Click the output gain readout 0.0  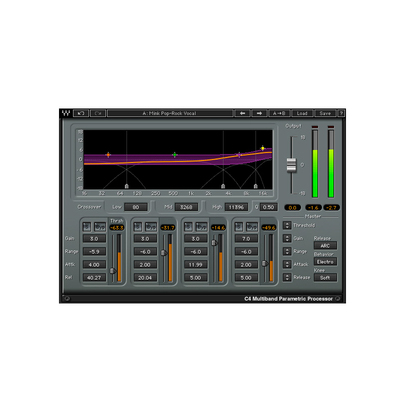pos(292,207)
